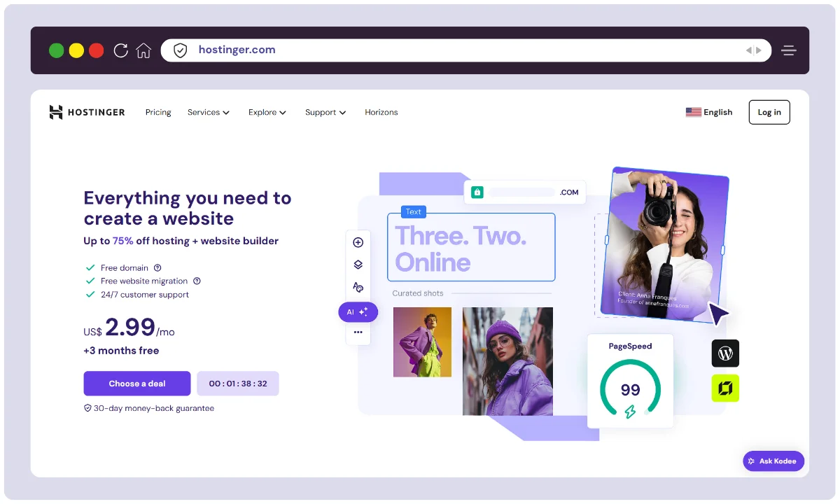Expand the Explore dropdown menu
This screenshot has height=504, width=840.
(267, 112)
